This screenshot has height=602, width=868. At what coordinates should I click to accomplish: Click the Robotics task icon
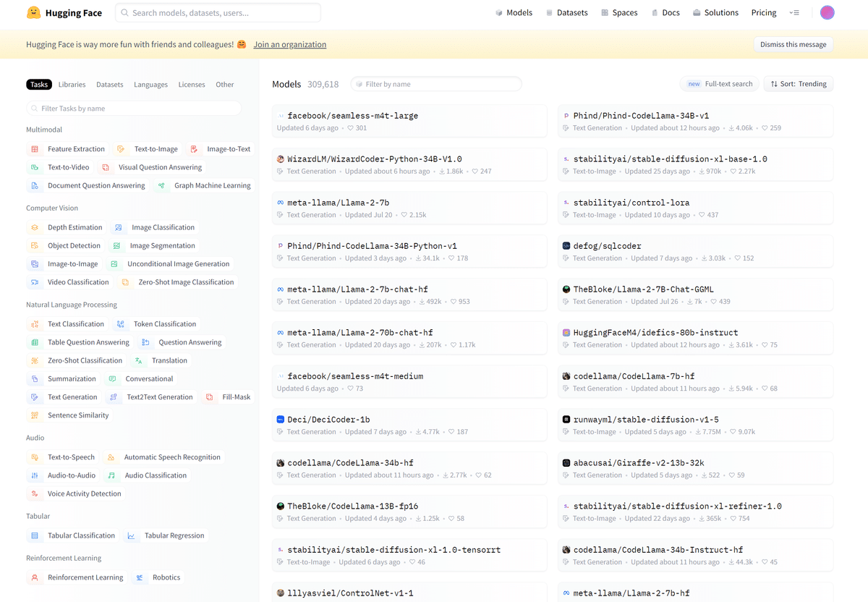(140, 577)
